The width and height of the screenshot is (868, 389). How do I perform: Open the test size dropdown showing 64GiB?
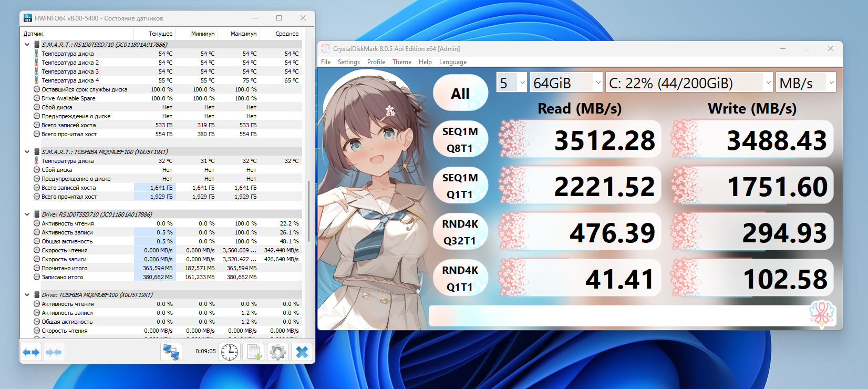tap(566, 83)
